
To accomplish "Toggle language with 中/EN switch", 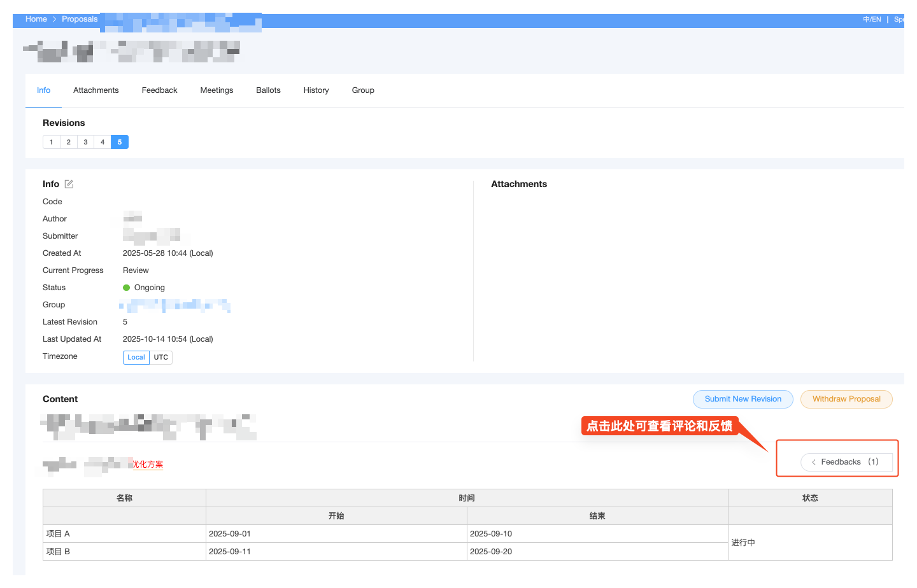I will click(872, 19).
